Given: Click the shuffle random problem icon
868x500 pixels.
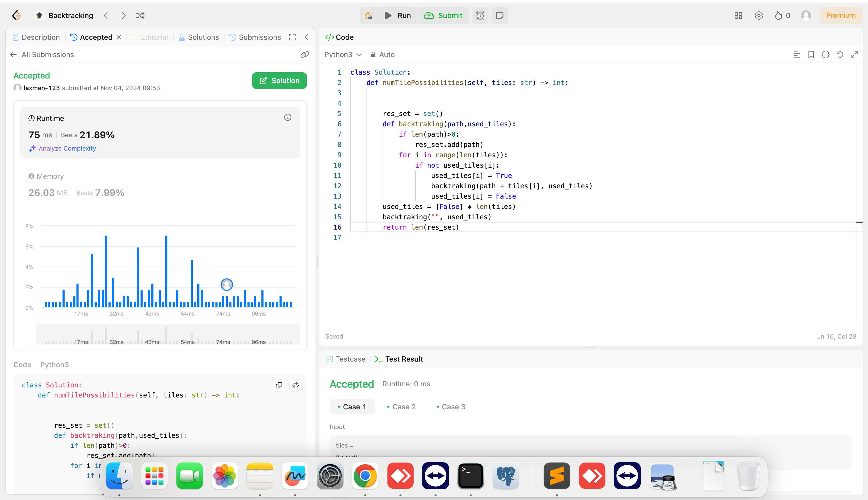Looking at the screenshot, I should [x=140, y=15].
